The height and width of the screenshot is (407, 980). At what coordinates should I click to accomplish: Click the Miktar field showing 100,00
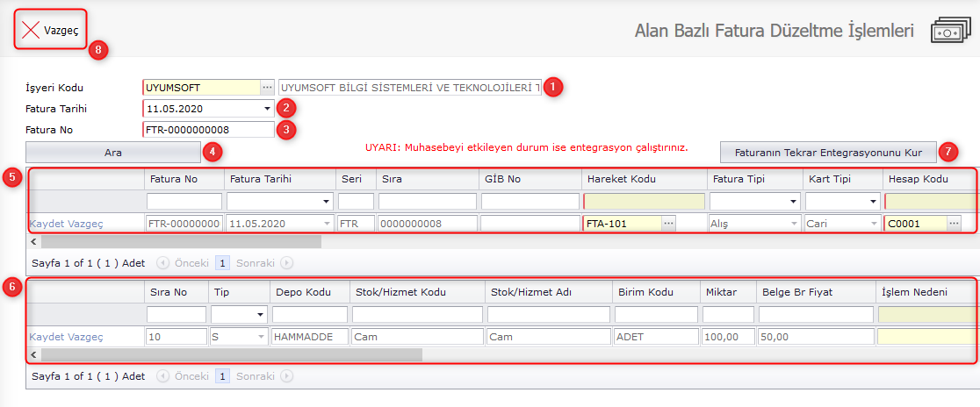(728, 336)
